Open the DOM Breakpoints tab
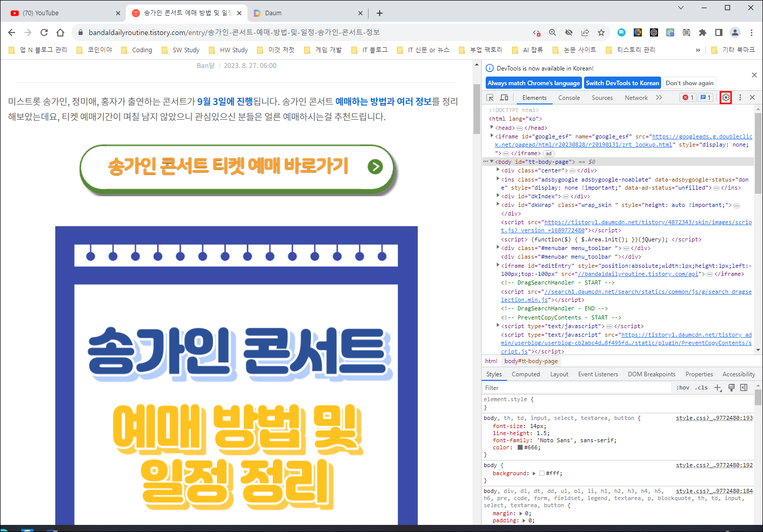The height and width of the screenshot is (532, 763). [x=651, y=374]
